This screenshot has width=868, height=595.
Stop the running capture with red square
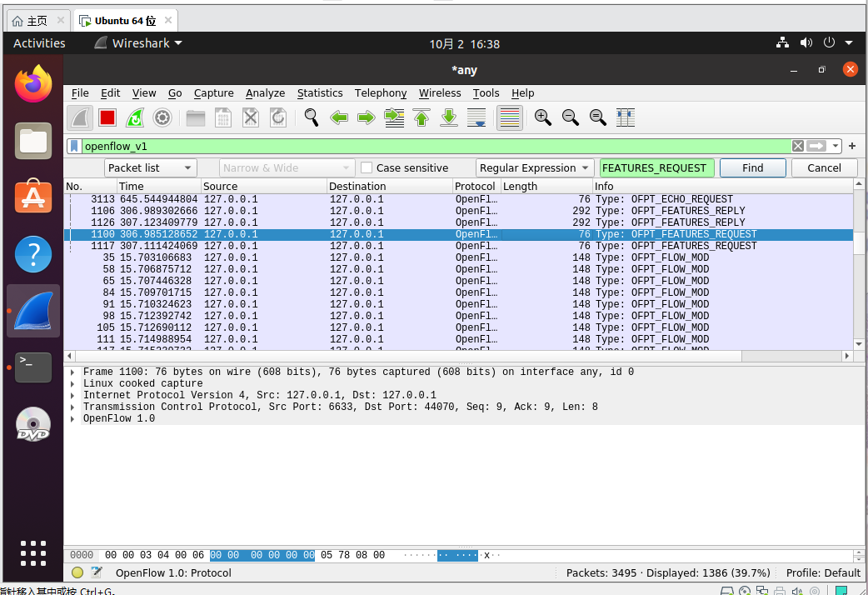click(x=107, y=117)
